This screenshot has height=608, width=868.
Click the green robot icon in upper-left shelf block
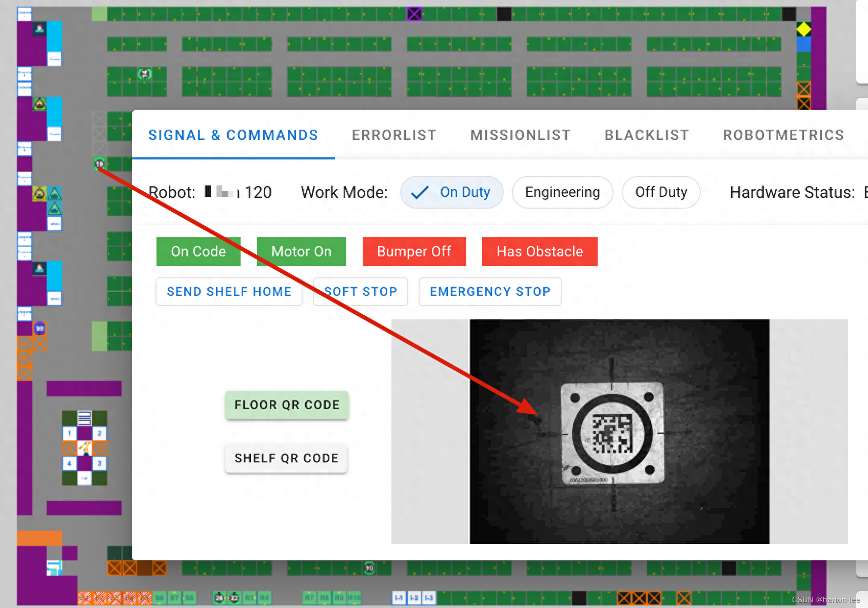145,74
